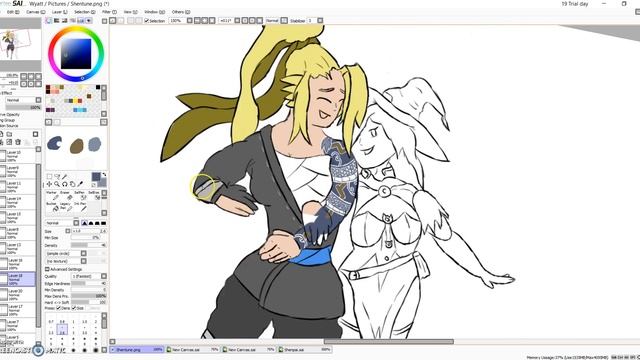Adjust the Edge Hardness slider
640x360 pixels.
89,283
